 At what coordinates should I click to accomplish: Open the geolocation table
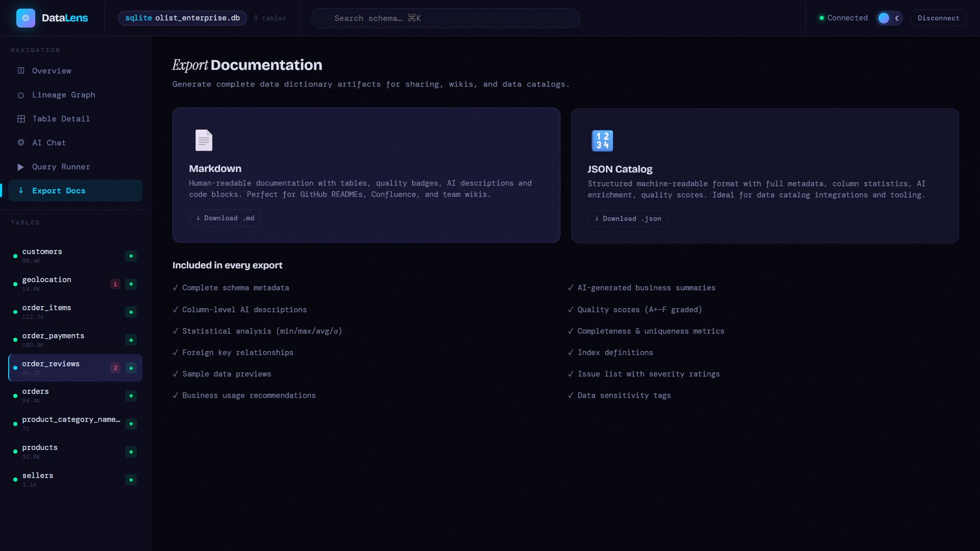point(75,284)
